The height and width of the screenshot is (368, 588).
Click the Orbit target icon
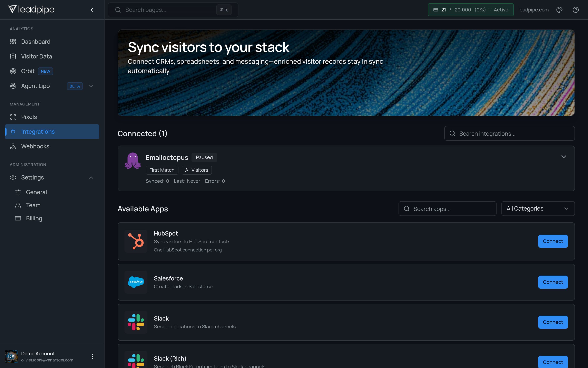[x=13, y=71]
